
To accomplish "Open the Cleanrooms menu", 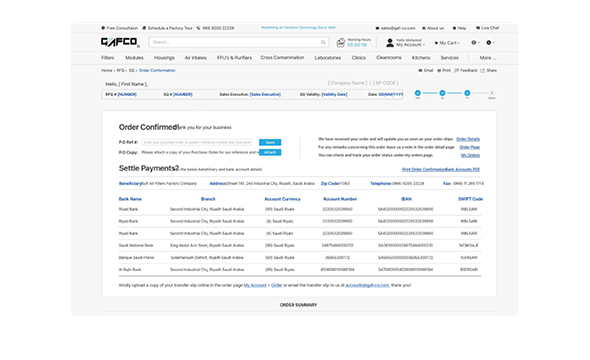I will point(389,58).
